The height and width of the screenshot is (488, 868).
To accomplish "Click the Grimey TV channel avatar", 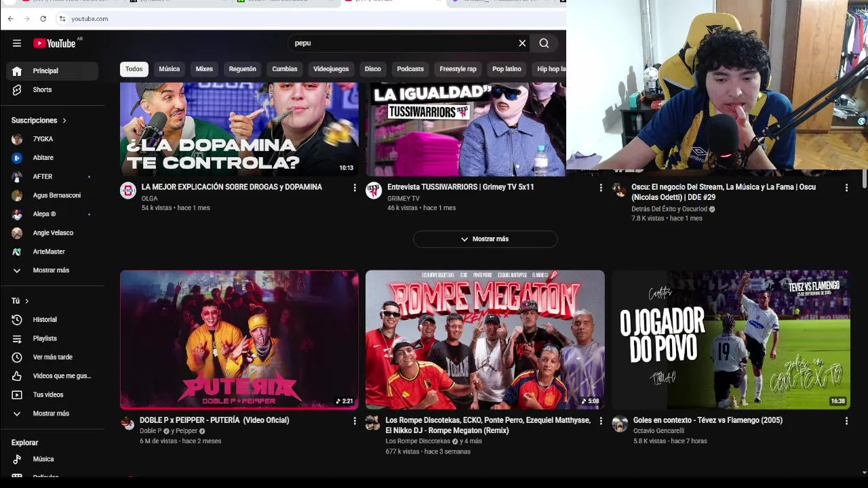I will 374,190.
